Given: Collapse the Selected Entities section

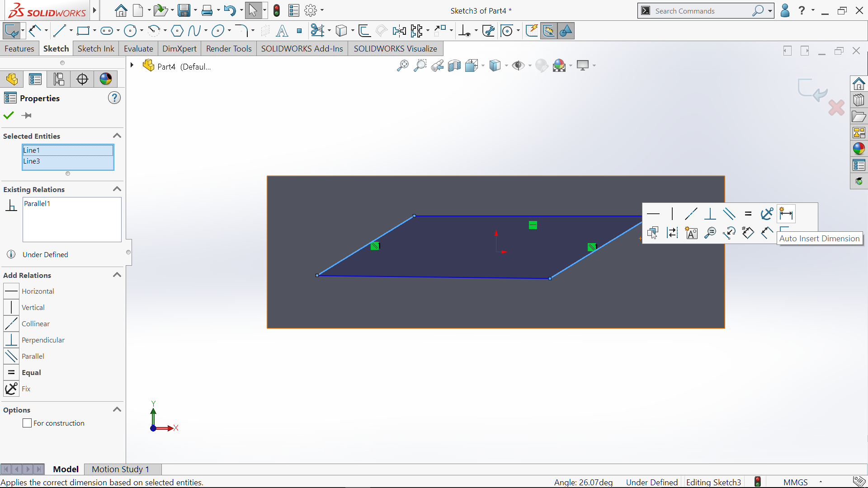Looking at the screenshot, I should click(117, 136).
